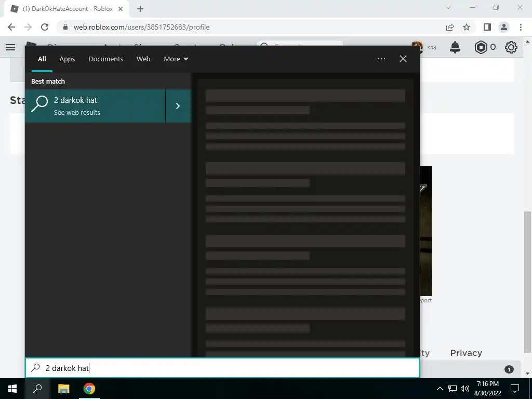Select the DarkOkHateAccount Roblox tab
Screen dimensions: 532x399
(x=66, y=9)
